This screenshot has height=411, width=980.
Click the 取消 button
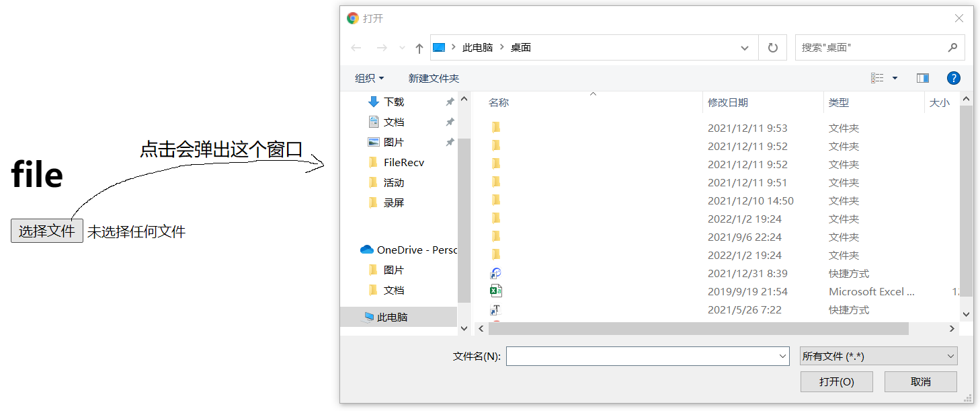tap(920, 381)
